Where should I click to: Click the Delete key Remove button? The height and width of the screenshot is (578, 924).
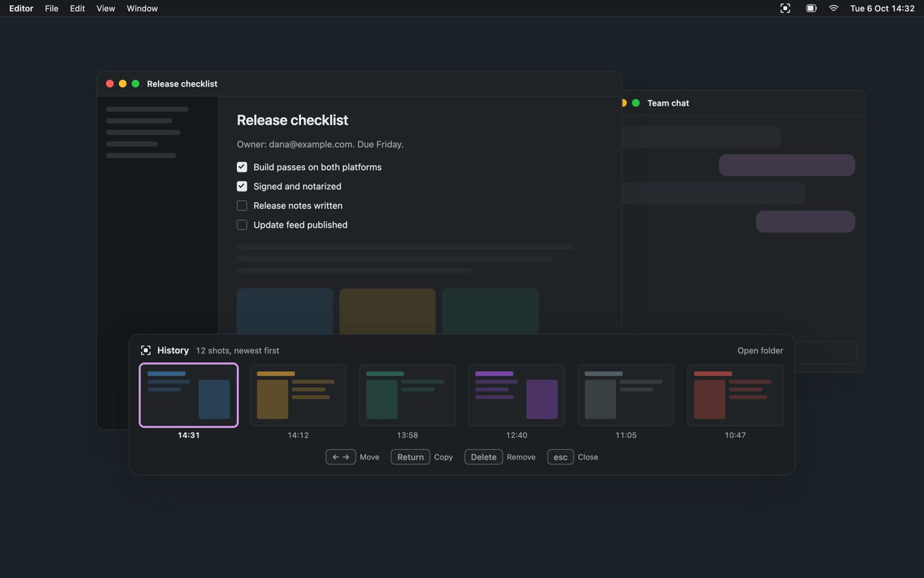pos(484,457)
